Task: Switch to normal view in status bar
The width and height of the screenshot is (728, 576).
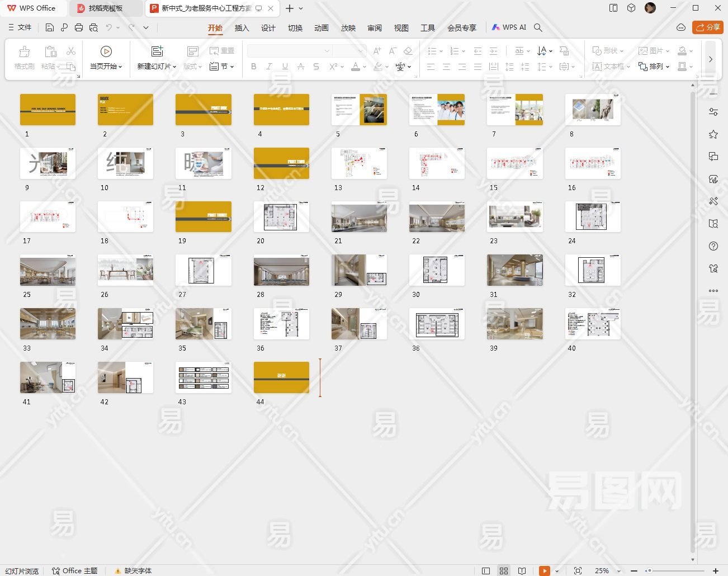Action: [x=486, y=570]
